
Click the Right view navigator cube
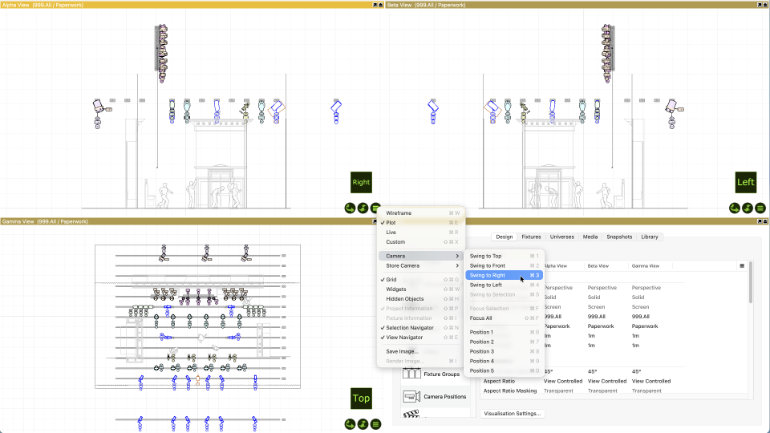[361, 182]
